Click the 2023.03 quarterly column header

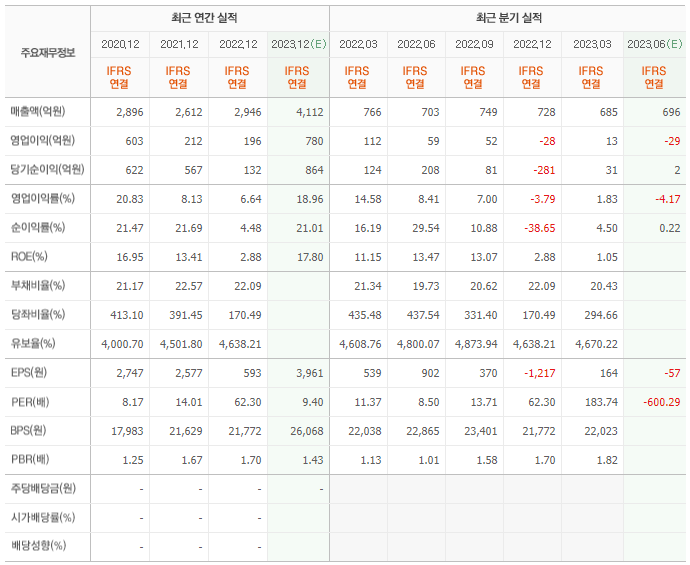(592, 44)
